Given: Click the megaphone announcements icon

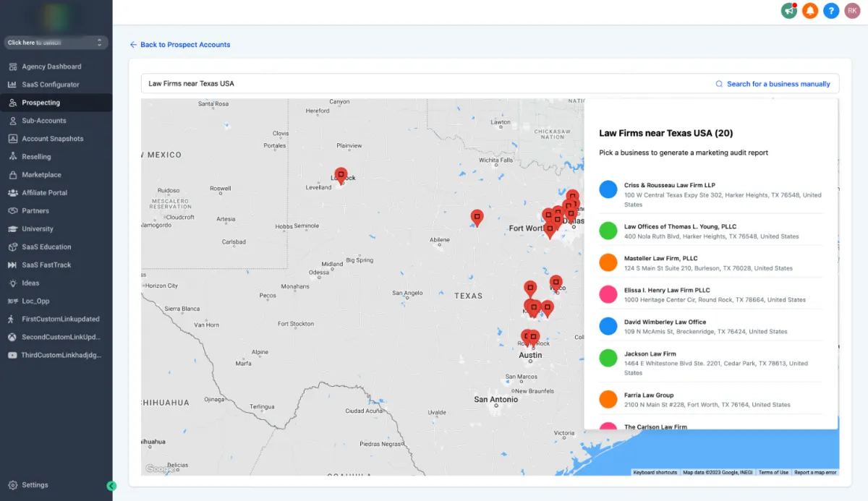Looking at the screenshot, I should click(x=788, y=11).
